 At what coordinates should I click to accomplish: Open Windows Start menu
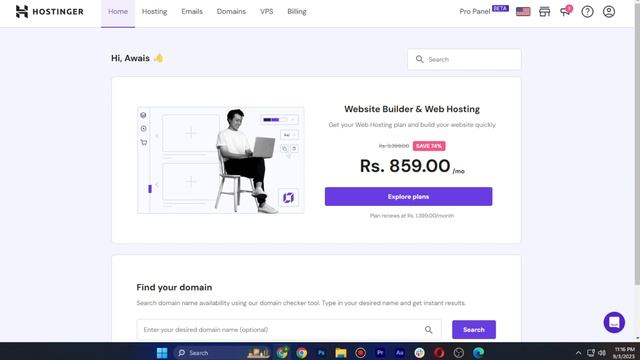coord(162,353)
